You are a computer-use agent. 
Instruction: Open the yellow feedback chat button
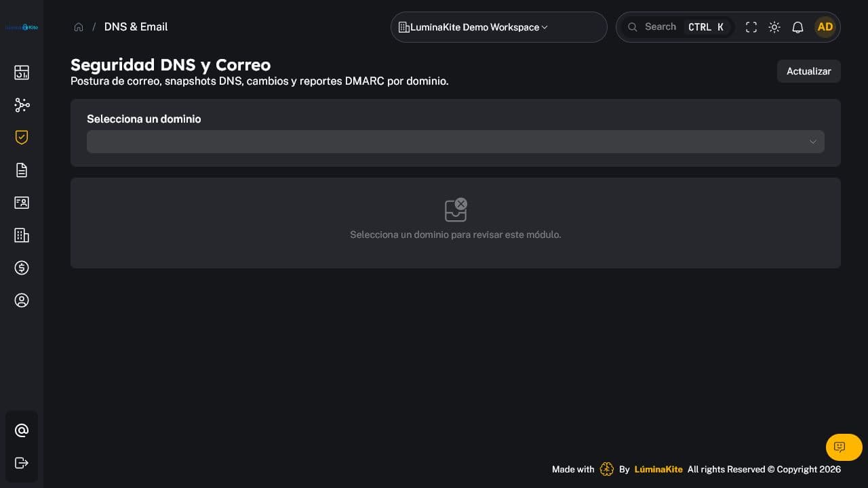[844, 447]
